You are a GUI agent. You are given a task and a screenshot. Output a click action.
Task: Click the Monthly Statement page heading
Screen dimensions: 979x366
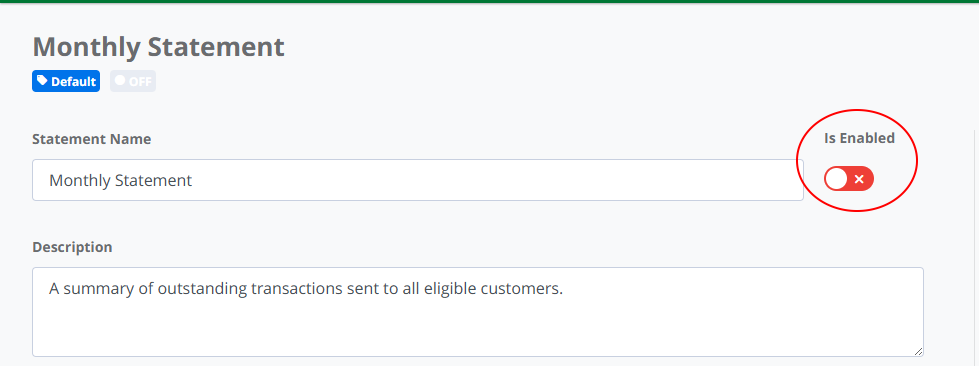(x=159, y=47)
